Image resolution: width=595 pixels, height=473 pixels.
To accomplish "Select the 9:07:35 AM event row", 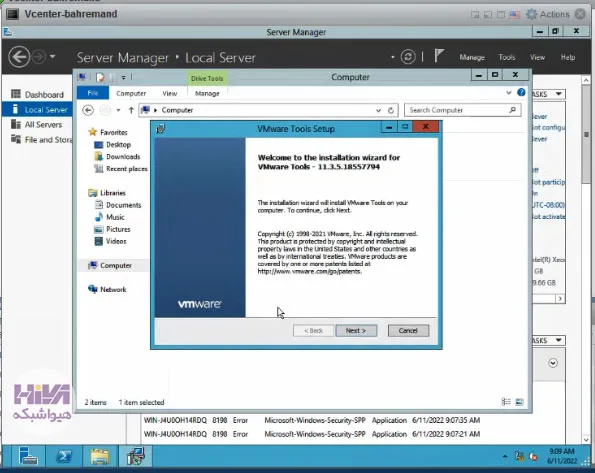I will [312, 420].
